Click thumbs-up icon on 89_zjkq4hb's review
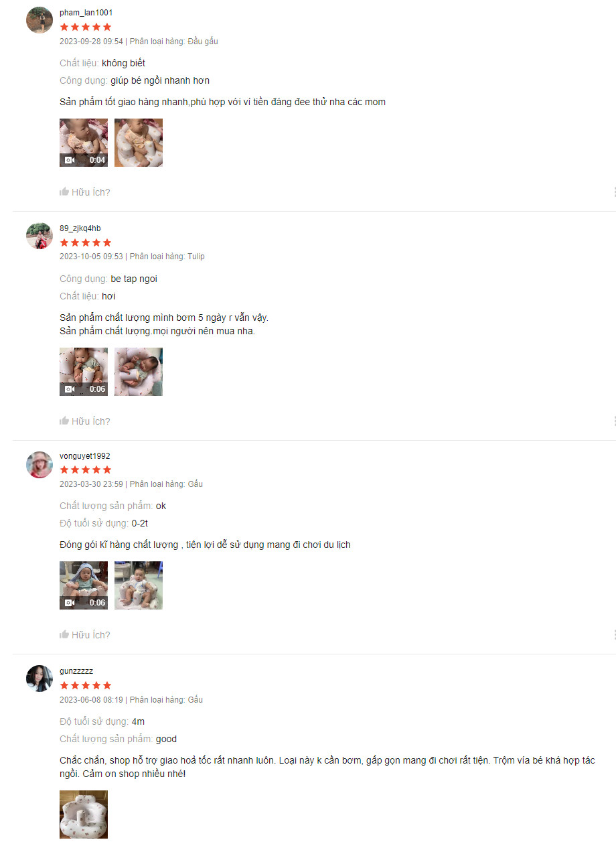This screenshot has width=616, height=848. tap(64, 421)
